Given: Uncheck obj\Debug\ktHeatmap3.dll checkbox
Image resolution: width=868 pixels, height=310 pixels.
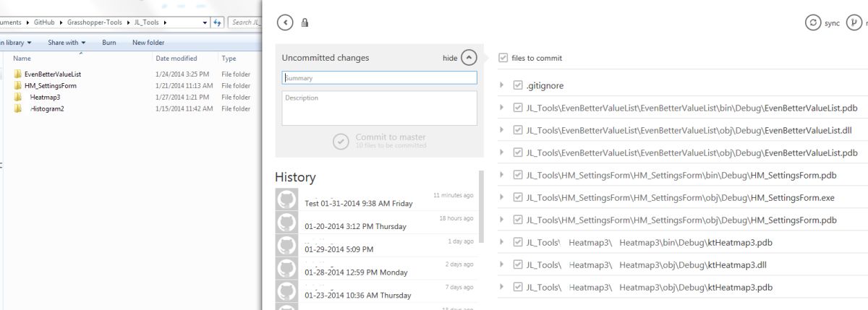Looking at the screenshot, I should tap(517, 264).
